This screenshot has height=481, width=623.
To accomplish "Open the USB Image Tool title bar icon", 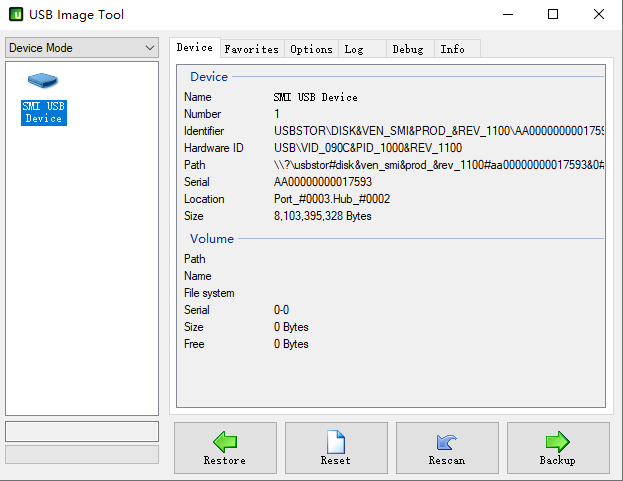I will [x=14, y=15].
